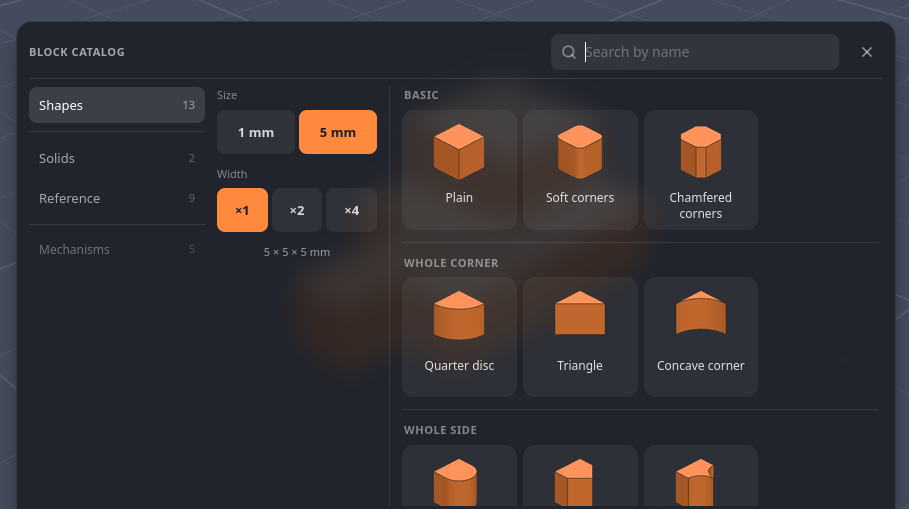The height and width of the screenshot is (509, 909).
Task: Click the search magnifier icon
Action: point(569,52)
